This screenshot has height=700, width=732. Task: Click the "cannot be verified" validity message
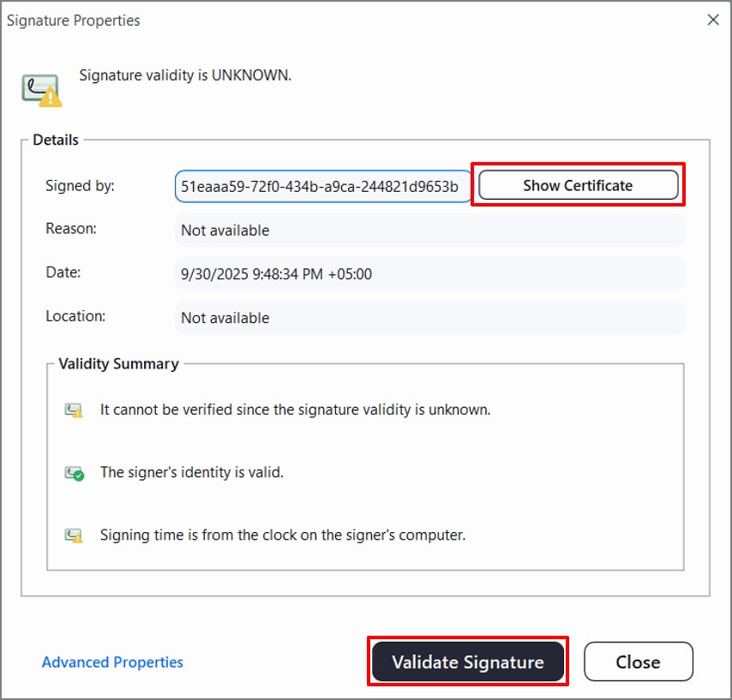pyautogui.click(x=295, y=410)
